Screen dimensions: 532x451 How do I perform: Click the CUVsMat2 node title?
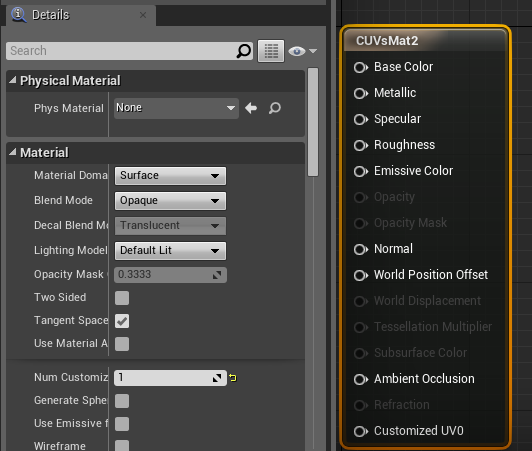click(x=387, y=41)
